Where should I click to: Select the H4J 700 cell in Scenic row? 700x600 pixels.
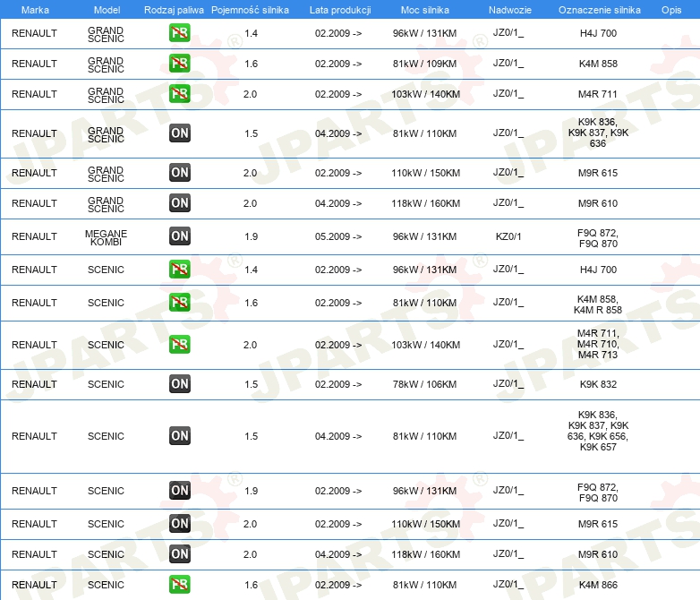click(598, 270)
